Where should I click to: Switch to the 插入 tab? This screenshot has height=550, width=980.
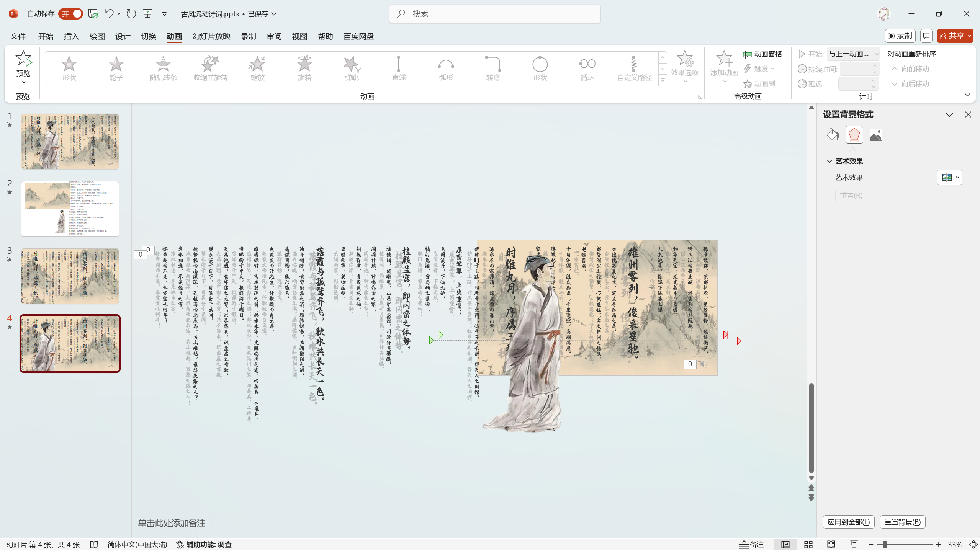point(71,36)
